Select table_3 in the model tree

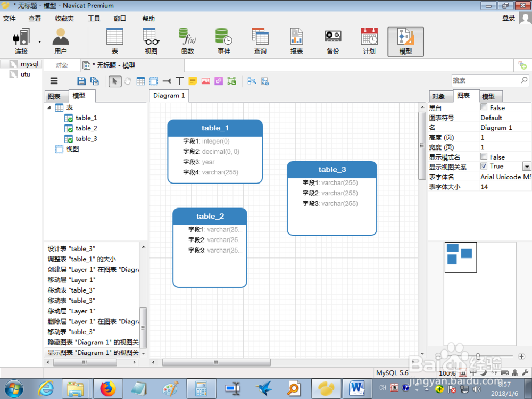(x=86, y=139)
